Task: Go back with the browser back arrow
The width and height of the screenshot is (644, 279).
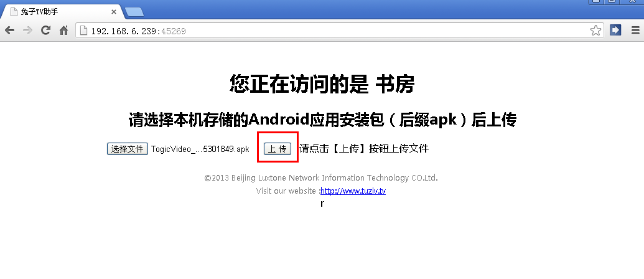Action: [x=9, y=30]
